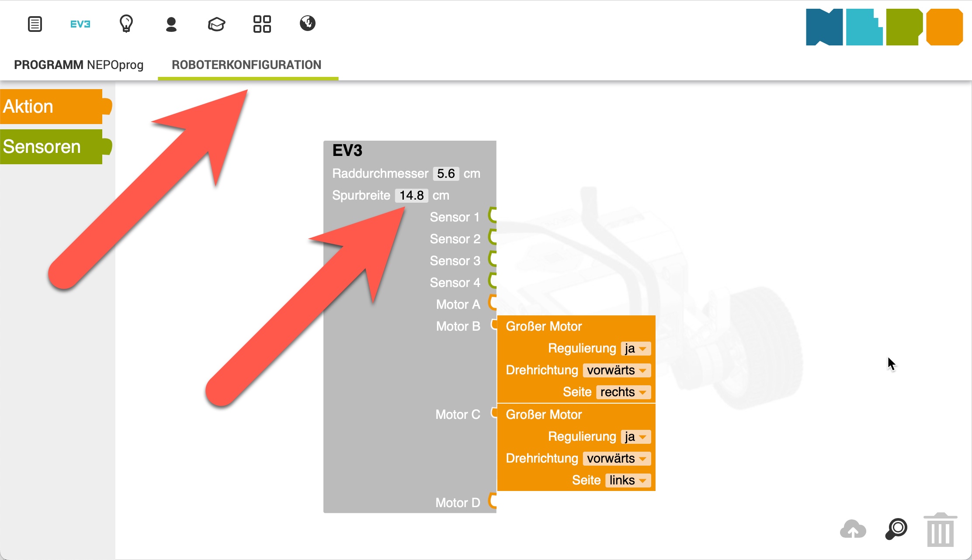Click the Sensor 1 port connector

(493, 215)
